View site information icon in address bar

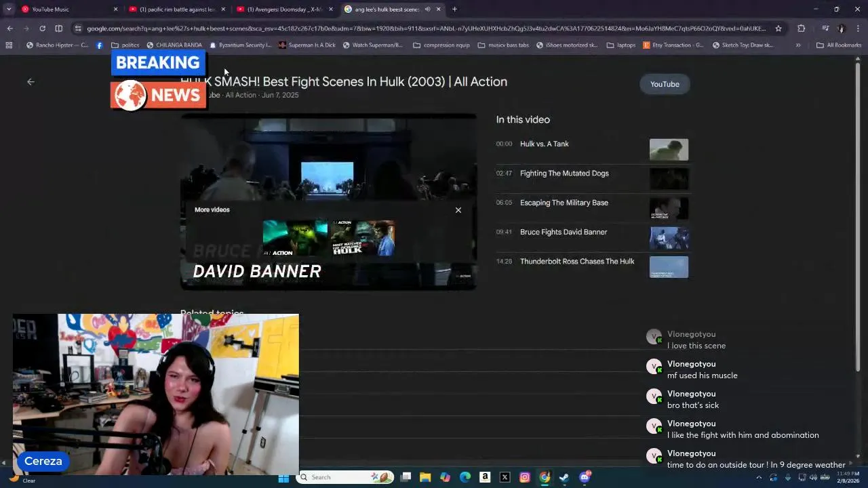79,28
